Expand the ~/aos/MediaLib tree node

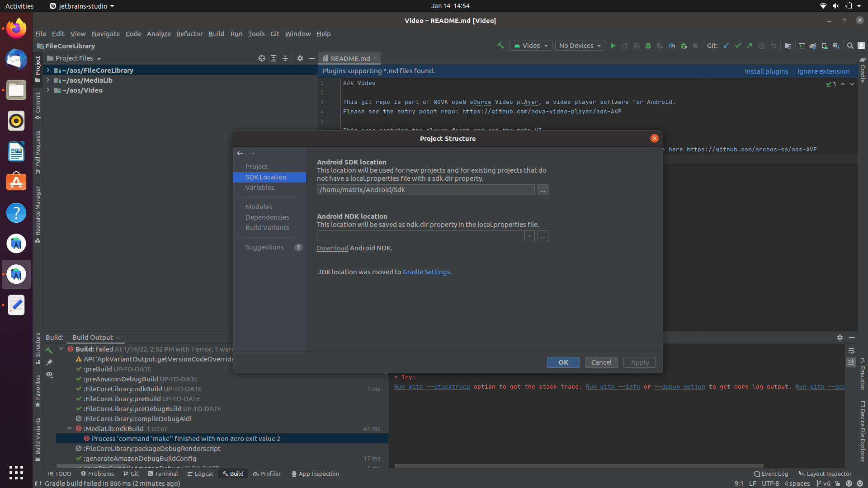pos(48,80)
